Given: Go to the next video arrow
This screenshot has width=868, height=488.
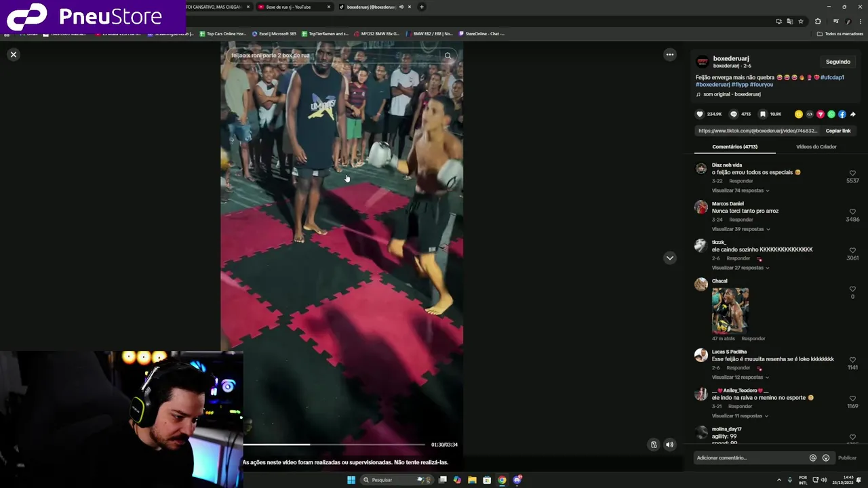Looking at the screenshot, I should click(669, 258).
